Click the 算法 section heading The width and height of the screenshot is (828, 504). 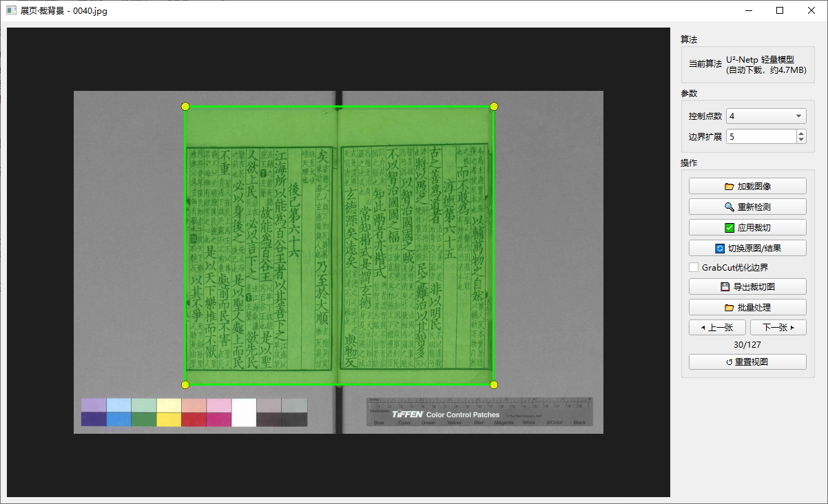click(689, 39)
